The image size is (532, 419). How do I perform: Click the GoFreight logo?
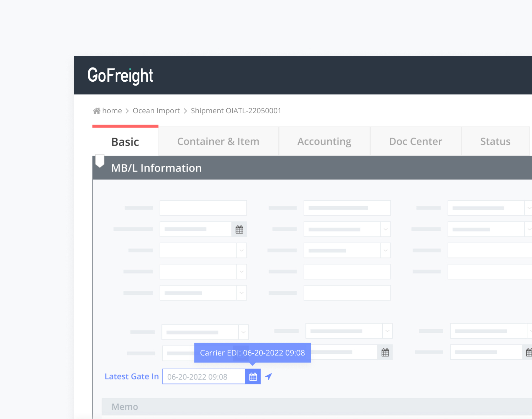(120, 75)
